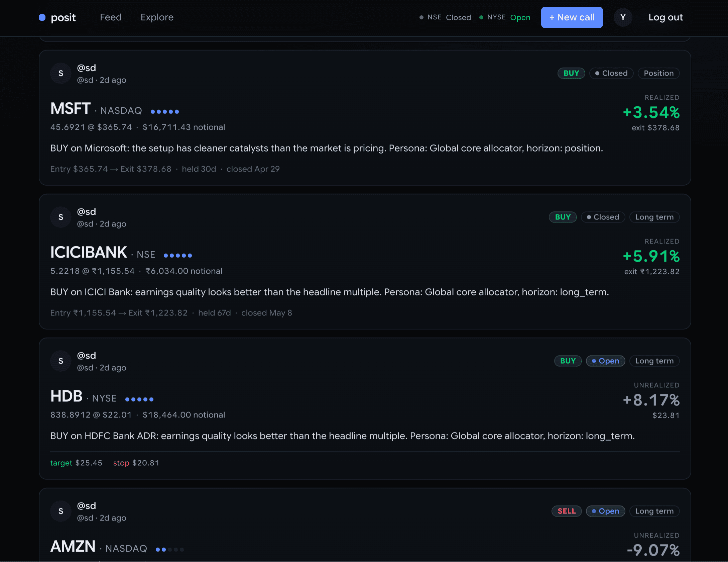Image resolution: width=728 pixels, height=562 pixels.
Task: Click ICICIBANK ₹6,034.00 notional line
Action: (136, 271)
